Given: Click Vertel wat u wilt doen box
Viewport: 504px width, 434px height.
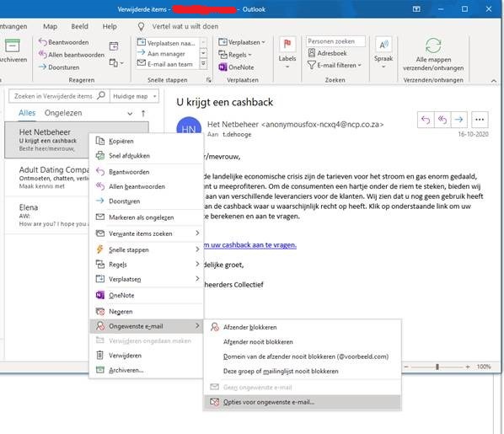Looking at the screenshot, I should pyautogui.click(x=185, y=26).
